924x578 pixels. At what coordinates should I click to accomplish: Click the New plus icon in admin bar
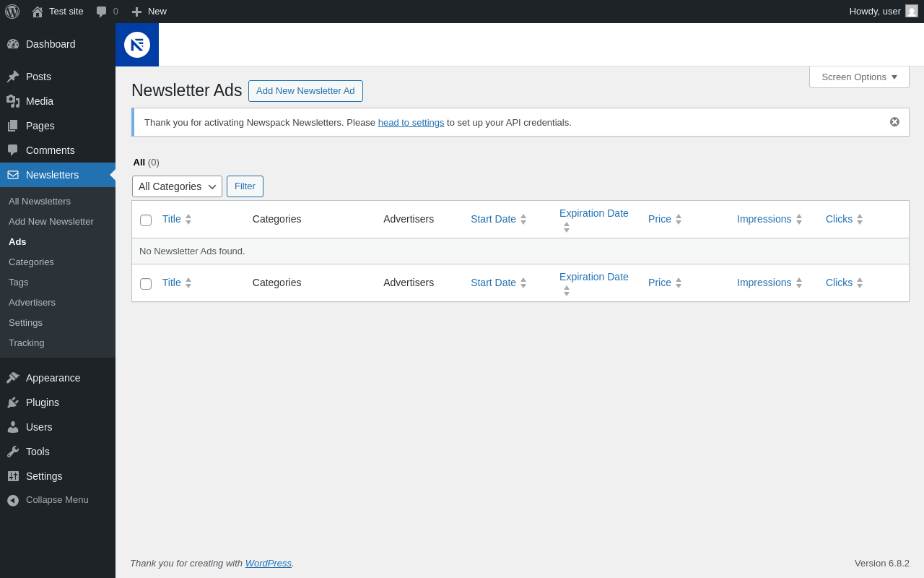(x=136, y=12)
